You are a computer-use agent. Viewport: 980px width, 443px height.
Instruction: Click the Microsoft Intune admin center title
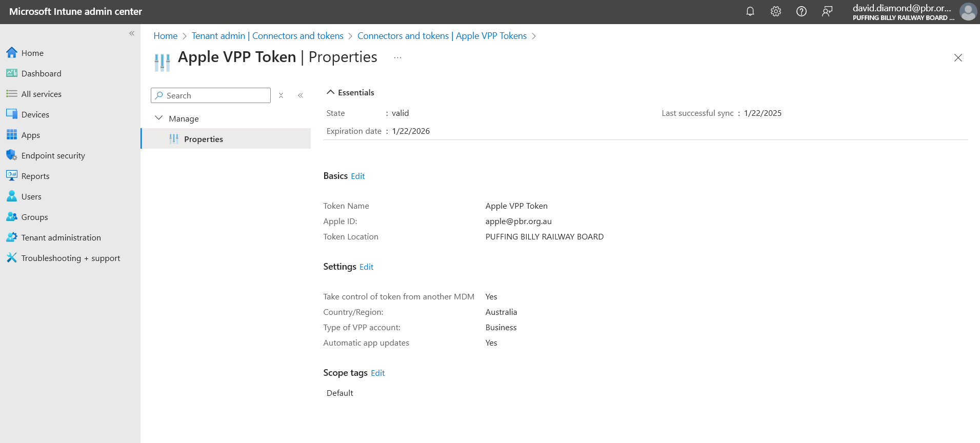coord(75,11)
